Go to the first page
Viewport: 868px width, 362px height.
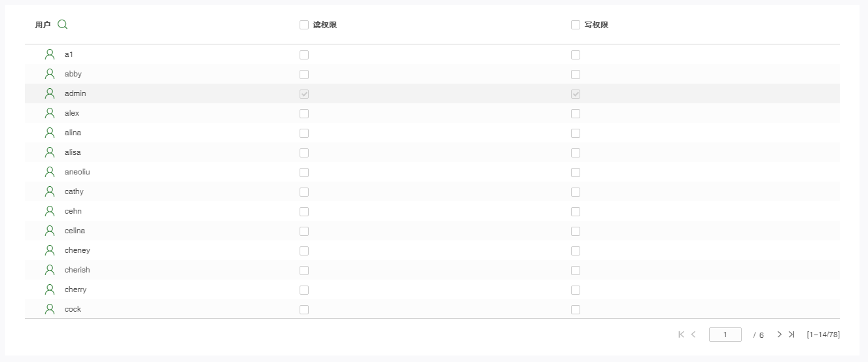(681, 335)
